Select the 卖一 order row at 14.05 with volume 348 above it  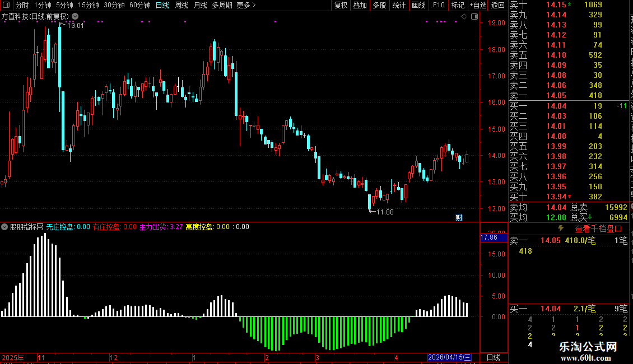pos(569,95)
